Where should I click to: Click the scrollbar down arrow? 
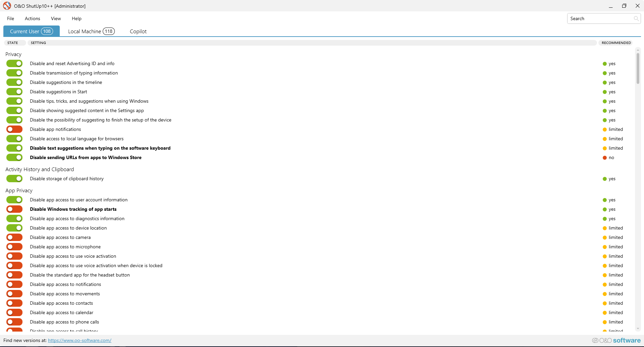pyautogui.click(x=638, y=329)
